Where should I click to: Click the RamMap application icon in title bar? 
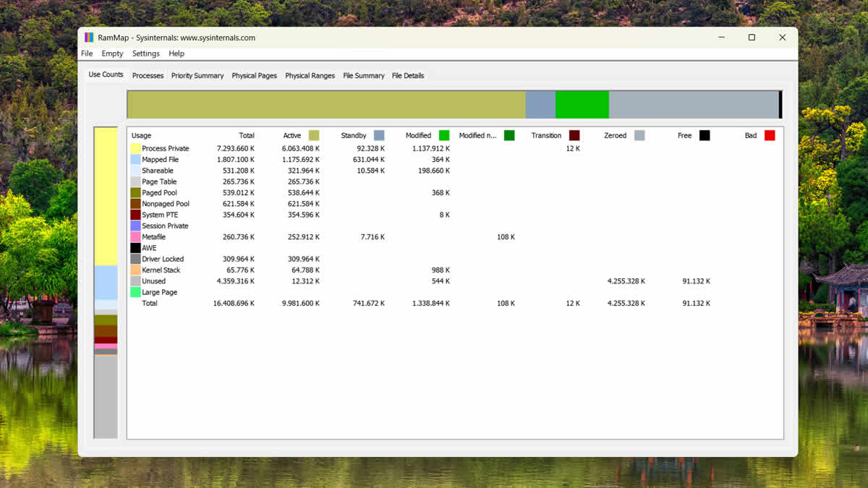(89, 38)
